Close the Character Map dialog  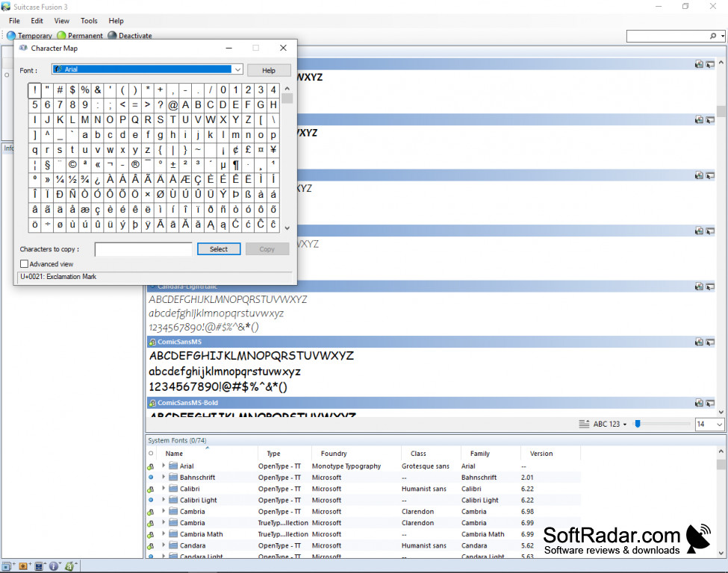pyautogui.click(x=283, y=48)
